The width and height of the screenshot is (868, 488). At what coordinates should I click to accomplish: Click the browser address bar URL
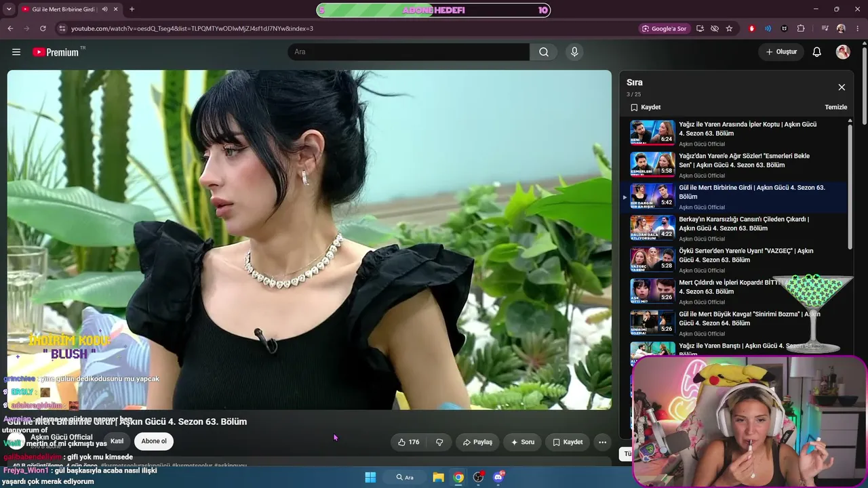pyautogui.click(x=192, y=28)
